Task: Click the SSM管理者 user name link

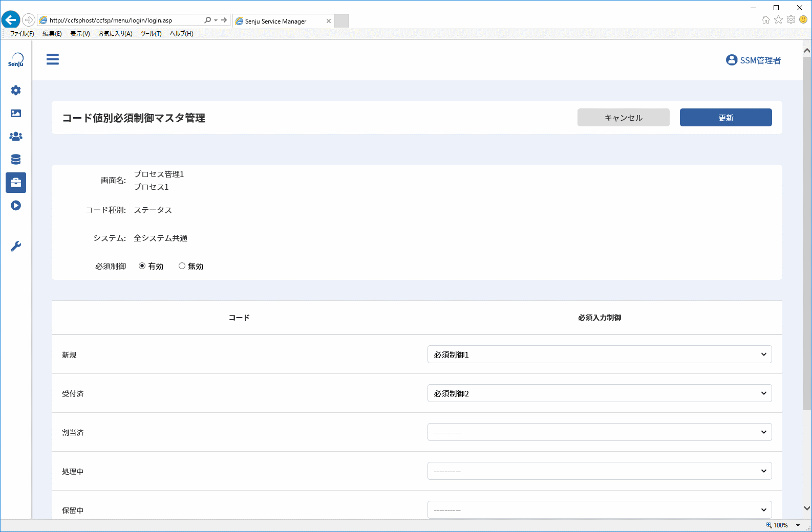Action: [x=760, y=60]
